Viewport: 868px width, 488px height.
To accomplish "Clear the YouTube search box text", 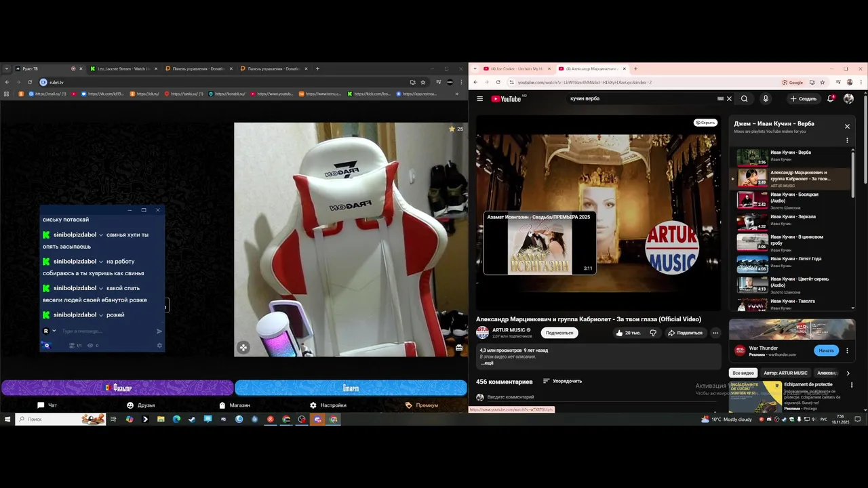I will coord(729,99).
